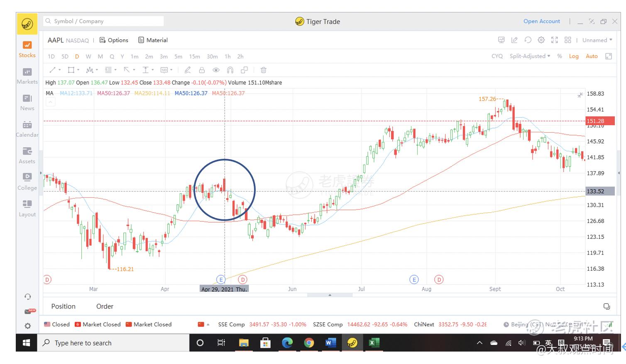Open Microsoft Edge from the taskbar
The height and width of the screenshot is (364, 626).
[287, 343]
